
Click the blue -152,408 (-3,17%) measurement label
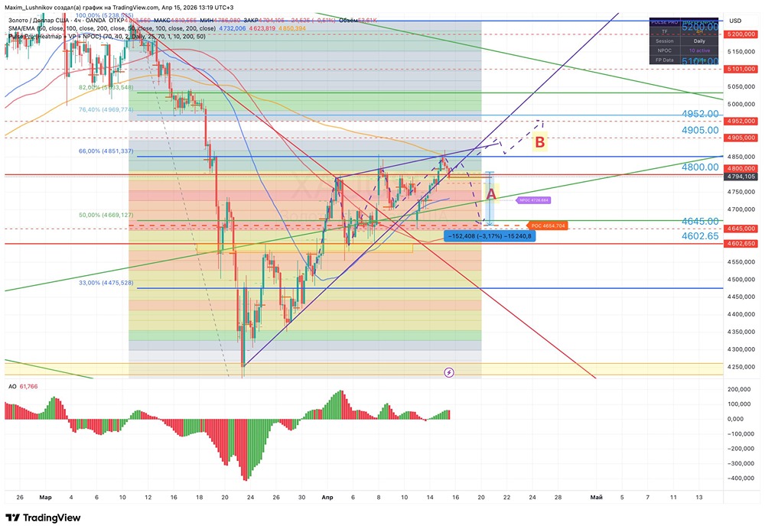coord(490,236)
